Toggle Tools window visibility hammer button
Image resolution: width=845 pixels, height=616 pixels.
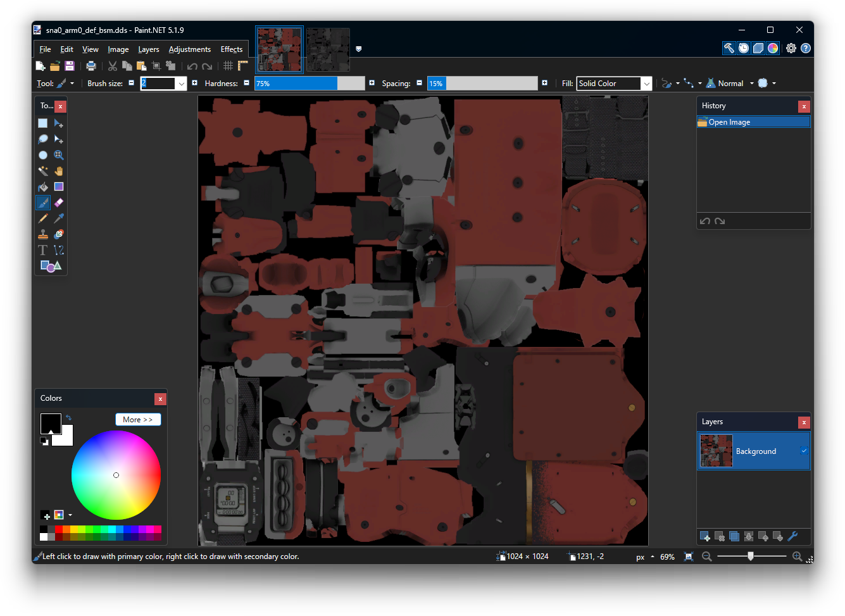729,48
